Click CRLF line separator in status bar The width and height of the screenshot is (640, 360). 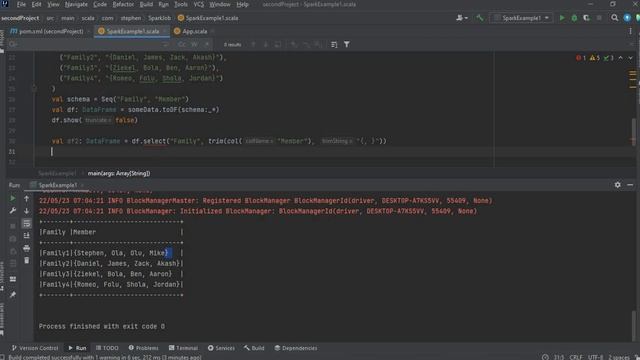[576, 357]
